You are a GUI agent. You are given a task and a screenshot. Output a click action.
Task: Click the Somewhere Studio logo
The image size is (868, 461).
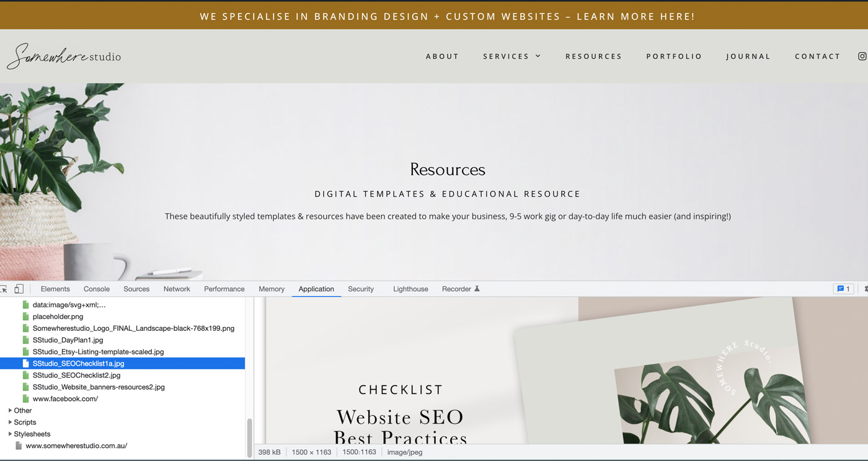click(64, 56)
